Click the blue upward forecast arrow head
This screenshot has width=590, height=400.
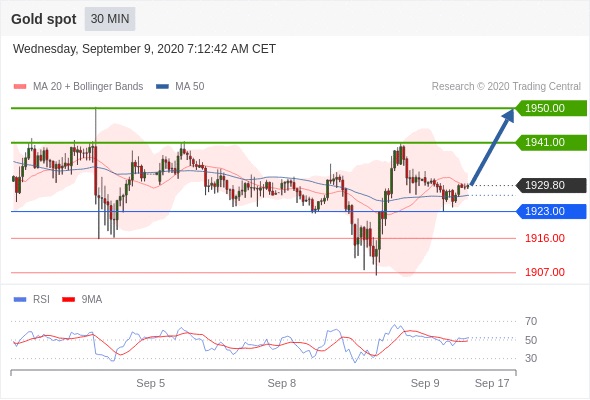(x=509, y=115)
